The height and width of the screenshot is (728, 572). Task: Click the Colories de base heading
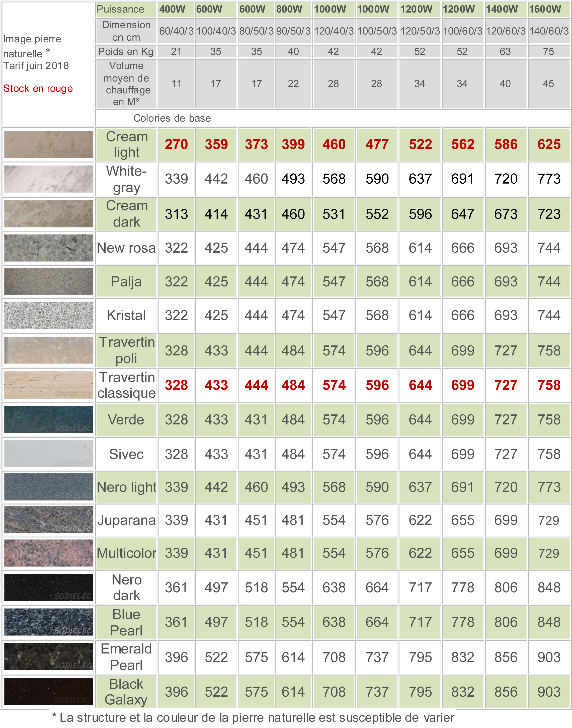coord(172,118)
